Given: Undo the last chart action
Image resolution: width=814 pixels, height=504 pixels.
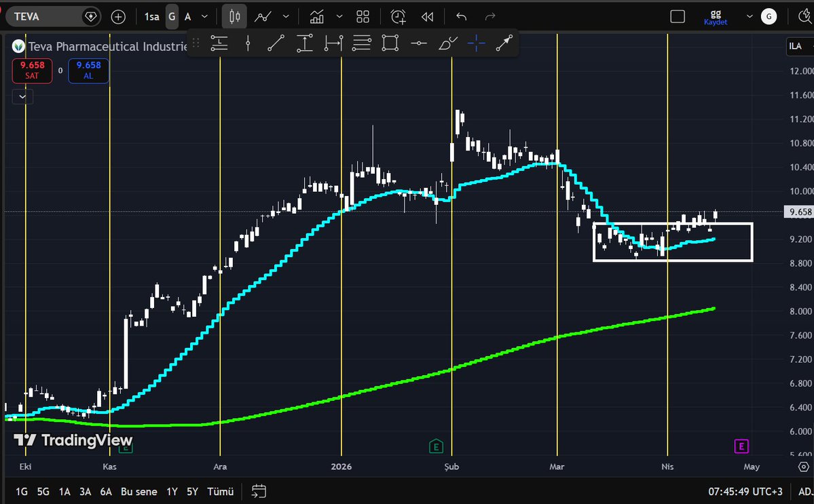Looking at the screenshot, I should (x=461, y=16).
